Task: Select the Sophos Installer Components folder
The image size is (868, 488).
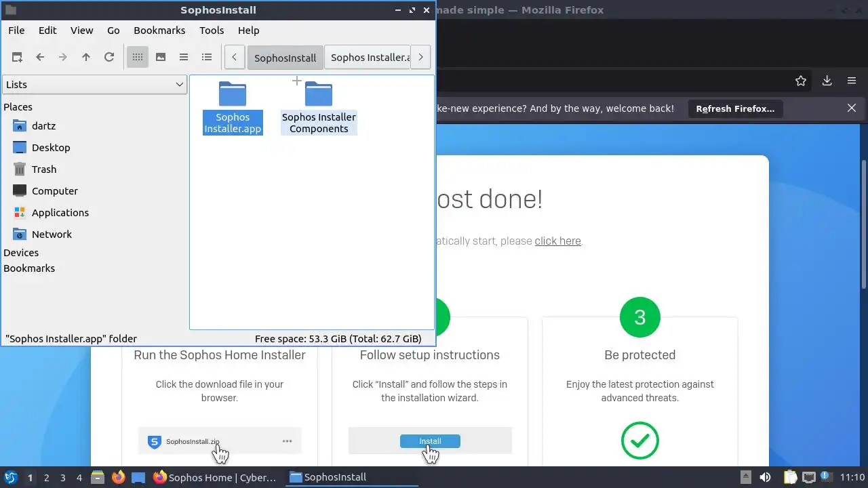Action: [x=319, y=108]
